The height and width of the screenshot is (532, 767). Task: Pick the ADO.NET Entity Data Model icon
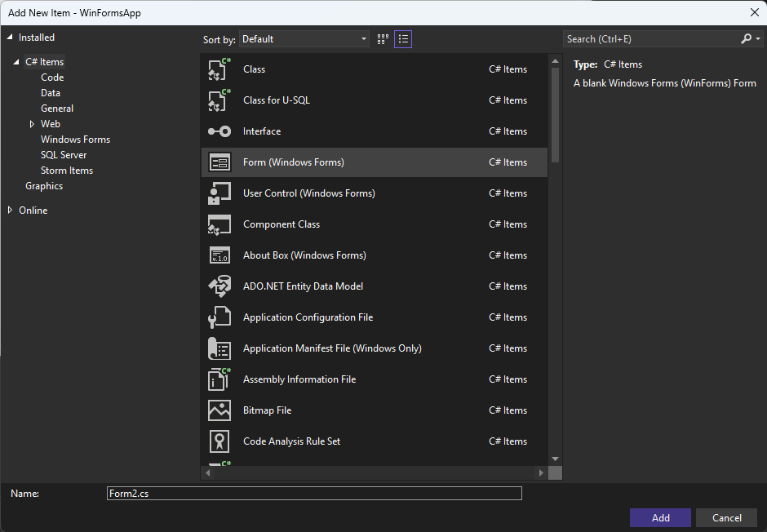[219, 286]
